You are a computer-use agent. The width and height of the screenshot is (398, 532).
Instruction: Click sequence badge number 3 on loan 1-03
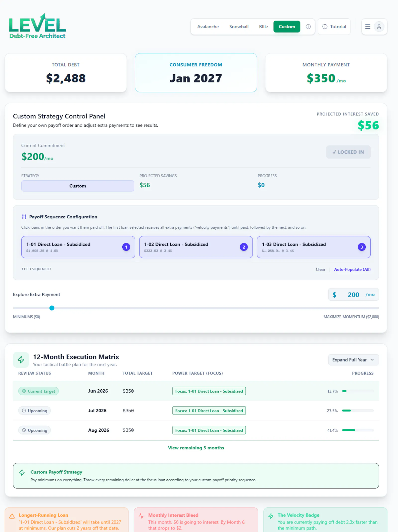pyautogui.click(x=362, y=247)
